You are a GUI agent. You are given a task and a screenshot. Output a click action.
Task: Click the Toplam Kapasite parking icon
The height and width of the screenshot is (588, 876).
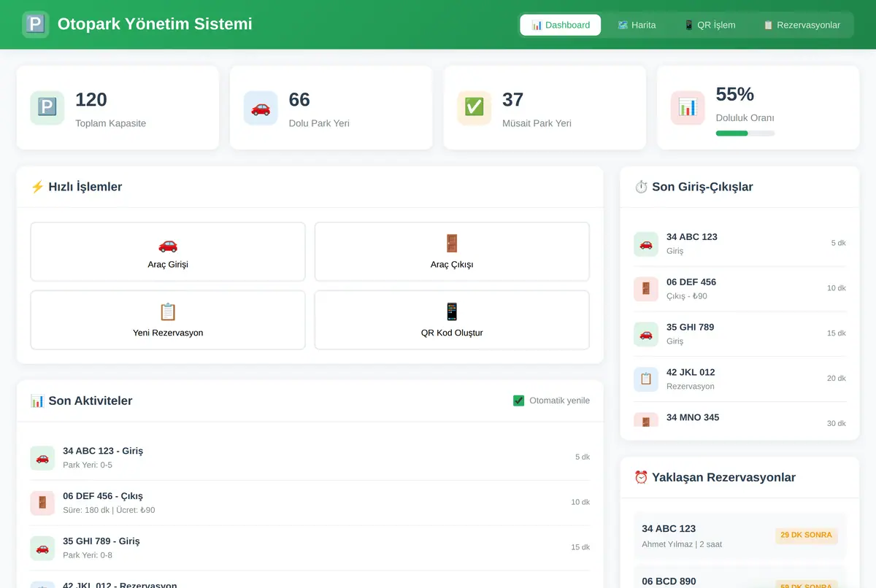(47, 108)
